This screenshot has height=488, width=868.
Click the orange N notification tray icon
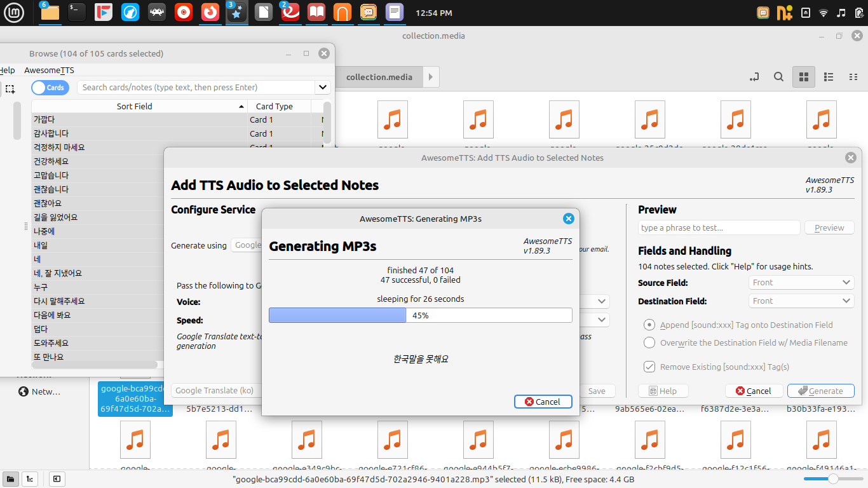tap(785, 12)
